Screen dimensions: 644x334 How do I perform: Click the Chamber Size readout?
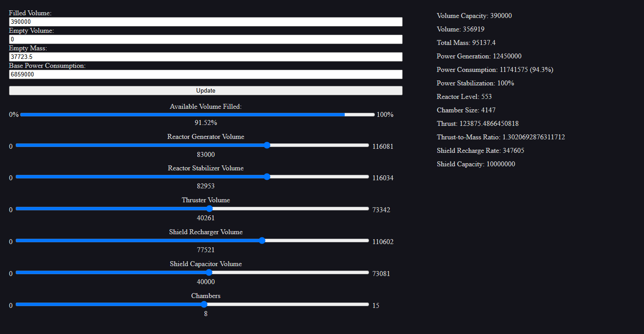coord(466,110)
